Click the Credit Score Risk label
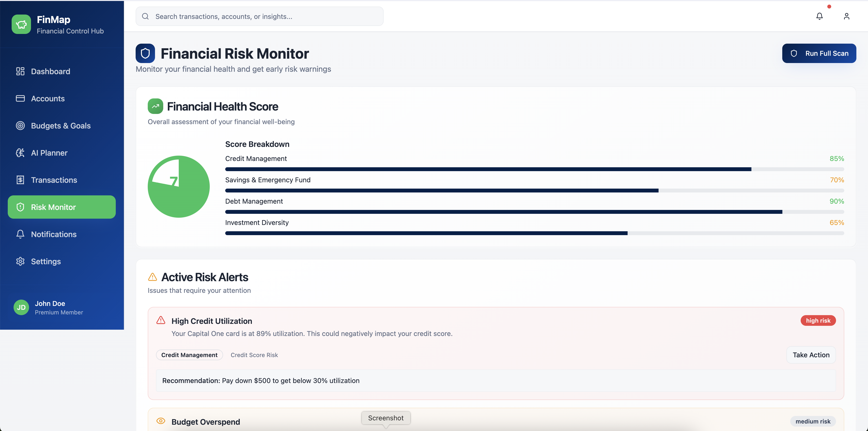The width and height of the screenshot is (868, 431). (254, 355)
